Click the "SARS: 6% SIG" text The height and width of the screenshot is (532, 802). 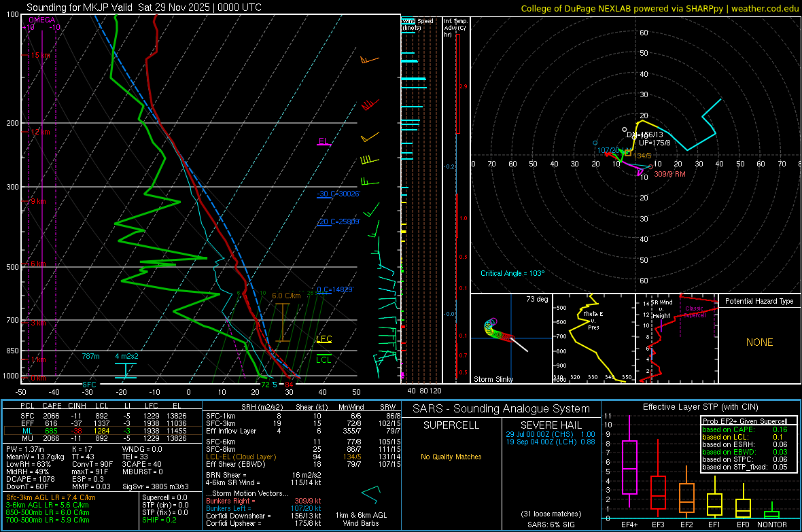point(551,525)
